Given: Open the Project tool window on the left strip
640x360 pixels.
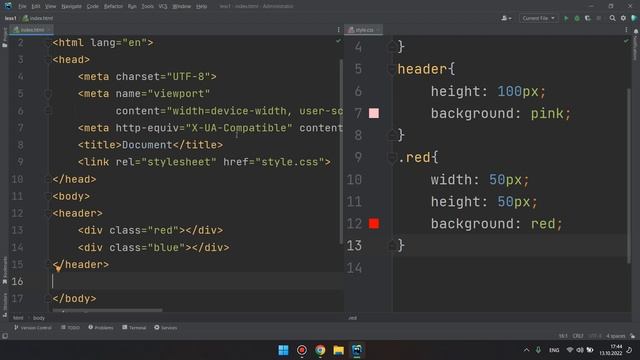Looking at the screenshot, I should click(4, 37).
